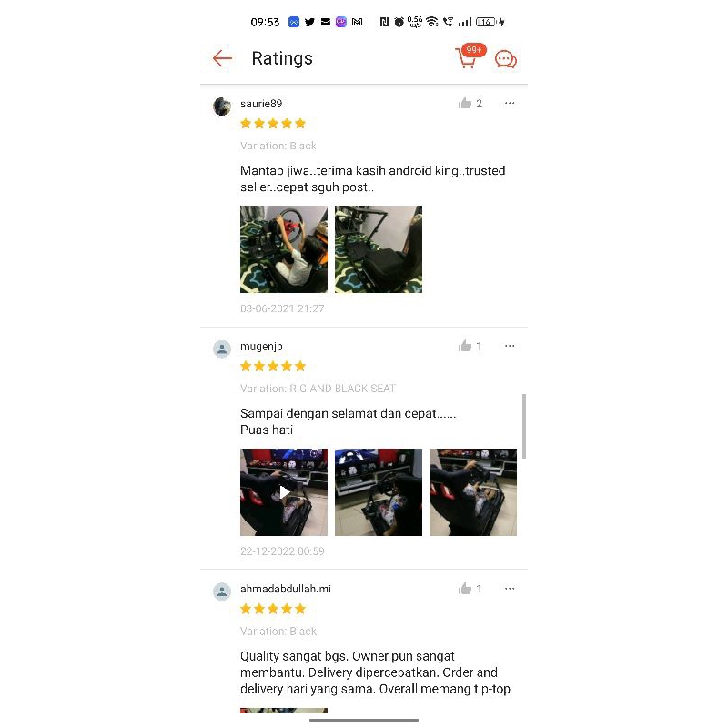
Task: Open saurie89's first photo with steering wheel
Action: [284, 249]
